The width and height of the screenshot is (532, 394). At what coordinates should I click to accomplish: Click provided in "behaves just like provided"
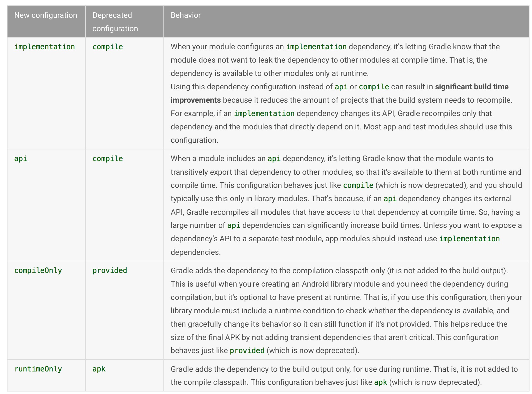pyautogui.click(x=247, y=351)
